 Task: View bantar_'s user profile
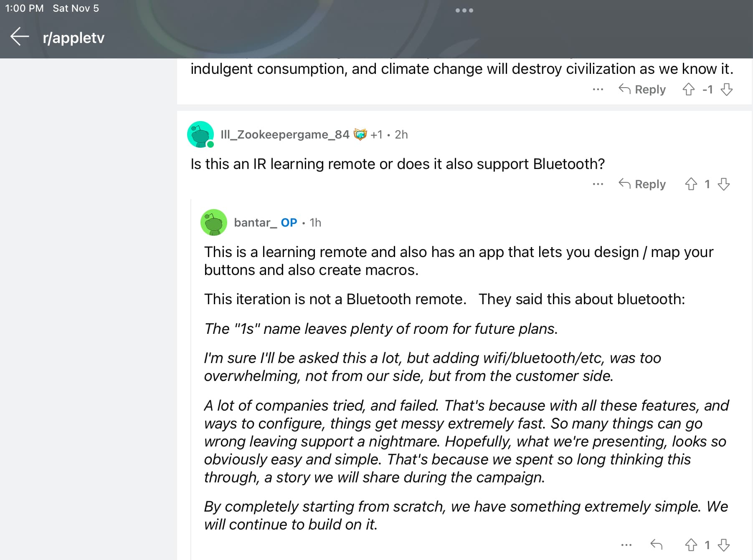coord(255,222)
